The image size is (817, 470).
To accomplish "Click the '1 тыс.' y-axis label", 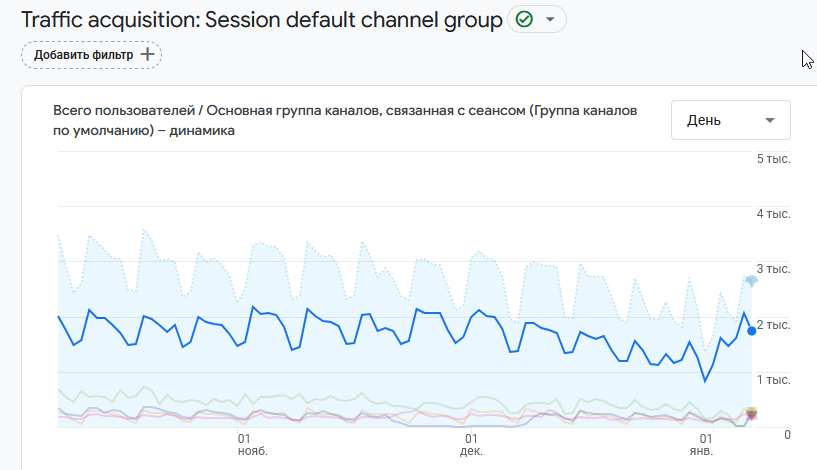I will click(x=774, y=380).
